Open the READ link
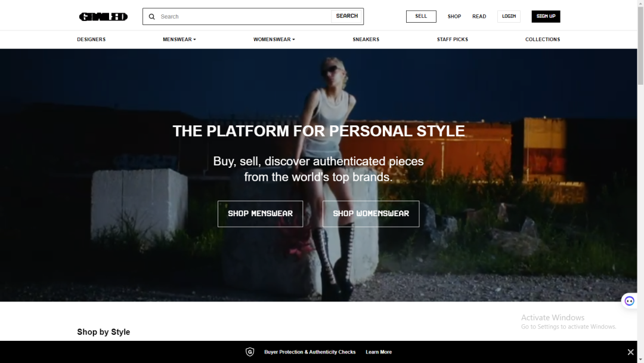The width and height of the screenshot is (644, 363). tap(479, 17)
